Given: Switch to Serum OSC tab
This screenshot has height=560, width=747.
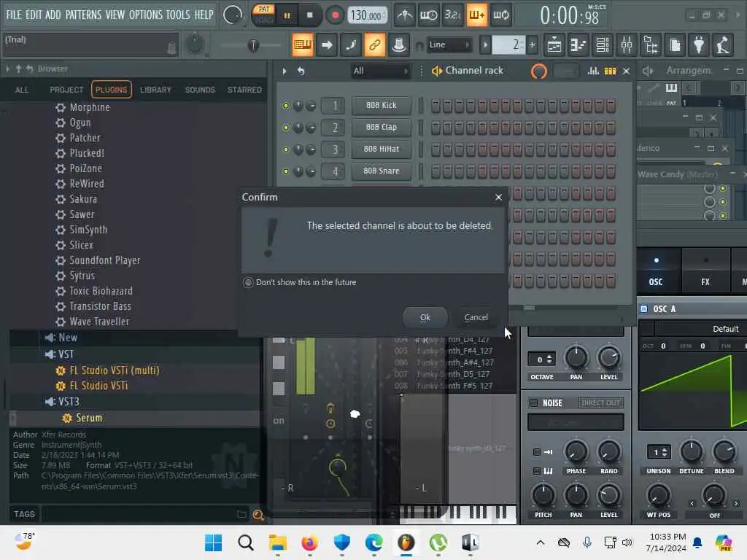Looking at the screenshot, I should coord(656,270).
